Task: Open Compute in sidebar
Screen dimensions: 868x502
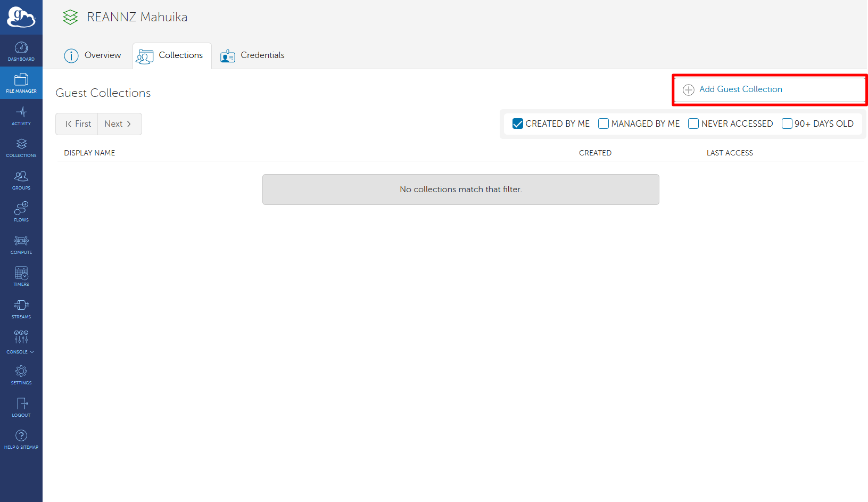Action: coord(21,244)
